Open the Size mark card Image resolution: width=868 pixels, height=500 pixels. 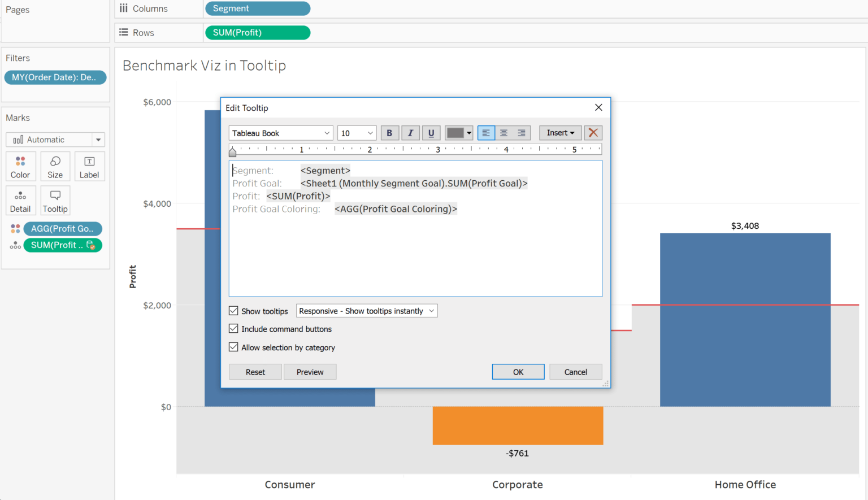point(55,166)
